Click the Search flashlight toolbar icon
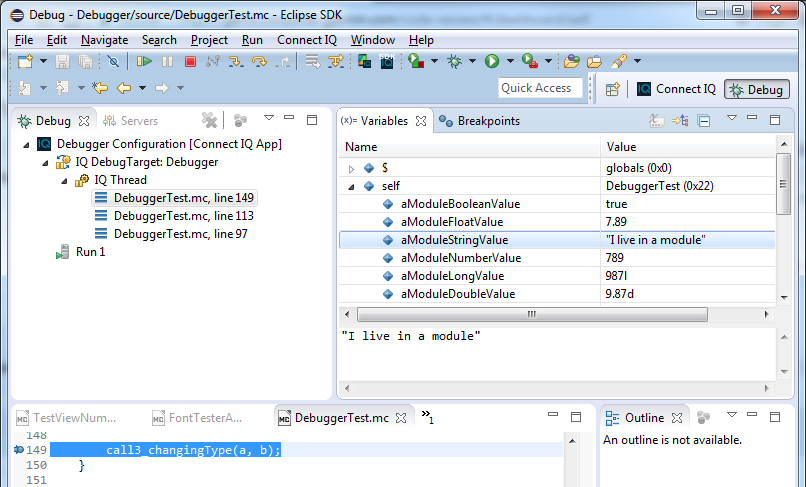Viewport: 806px width, 487px height. [x=618, y=61]
